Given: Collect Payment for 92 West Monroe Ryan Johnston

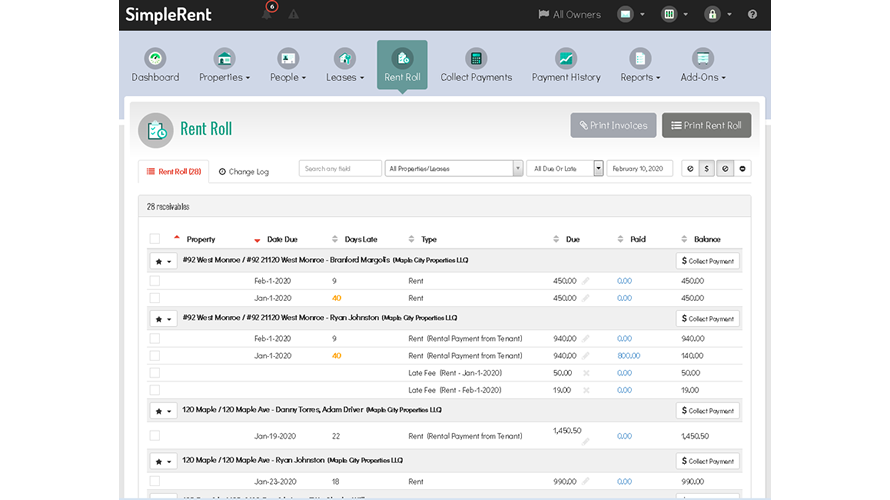Looking at the screenshot, I should (708, 319).
